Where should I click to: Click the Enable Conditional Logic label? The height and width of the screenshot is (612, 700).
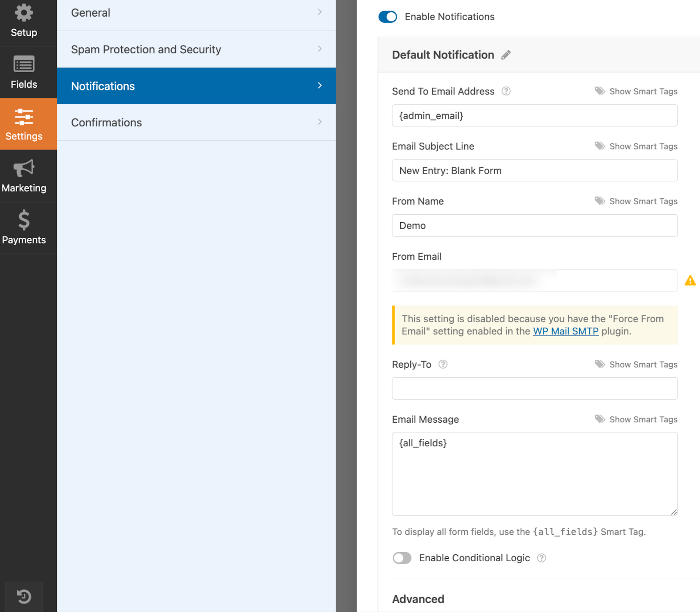click(x=474, y=558)
